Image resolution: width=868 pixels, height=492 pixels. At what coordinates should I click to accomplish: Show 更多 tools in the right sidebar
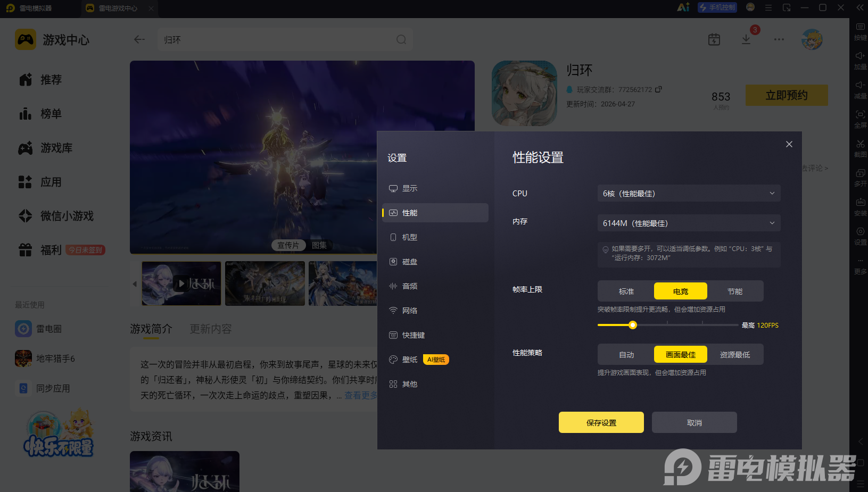tap(860, 265)
